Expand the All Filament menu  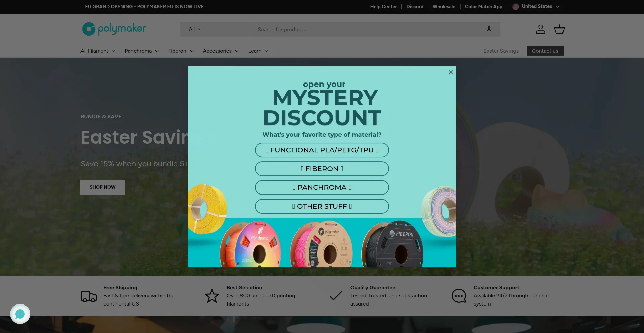98,51
